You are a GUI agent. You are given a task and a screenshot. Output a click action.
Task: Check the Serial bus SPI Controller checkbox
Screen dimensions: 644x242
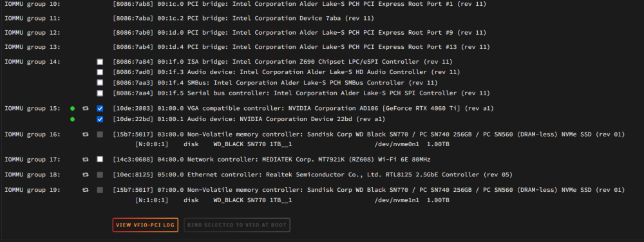tap(100, 93)
